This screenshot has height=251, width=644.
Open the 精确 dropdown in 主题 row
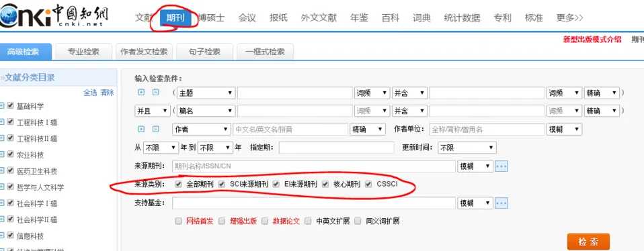(x=602, y=93)
